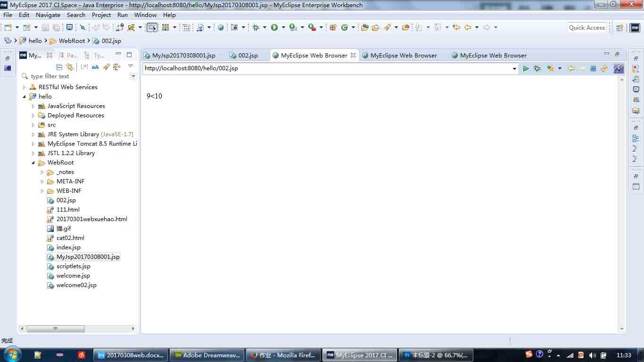Select the last MyEclipse Web Browser tab
The height and width of the screenshot is (362, 644).
click(x=489, y=55)
